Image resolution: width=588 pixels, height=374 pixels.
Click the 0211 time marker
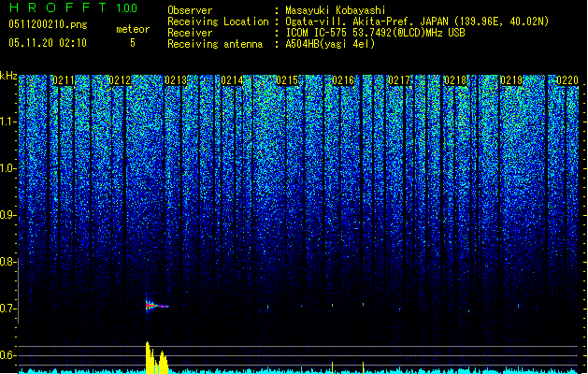click(x=64, y=80)
